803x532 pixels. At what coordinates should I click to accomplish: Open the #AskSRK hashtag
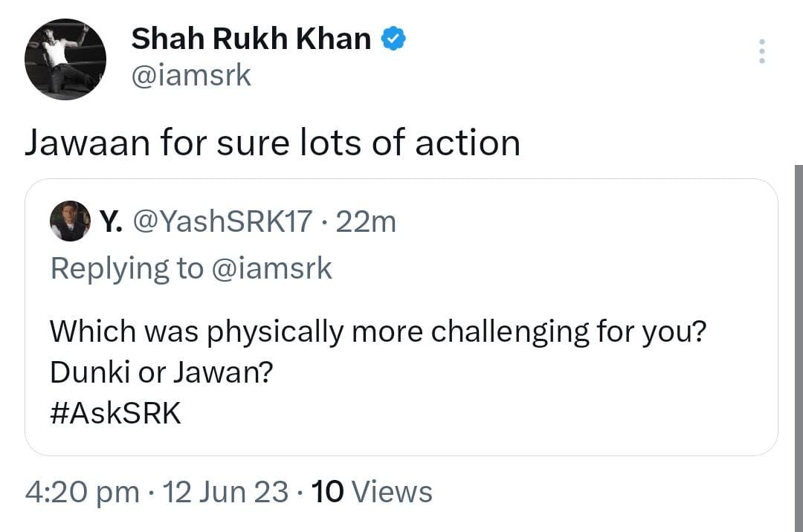[115, 412]
